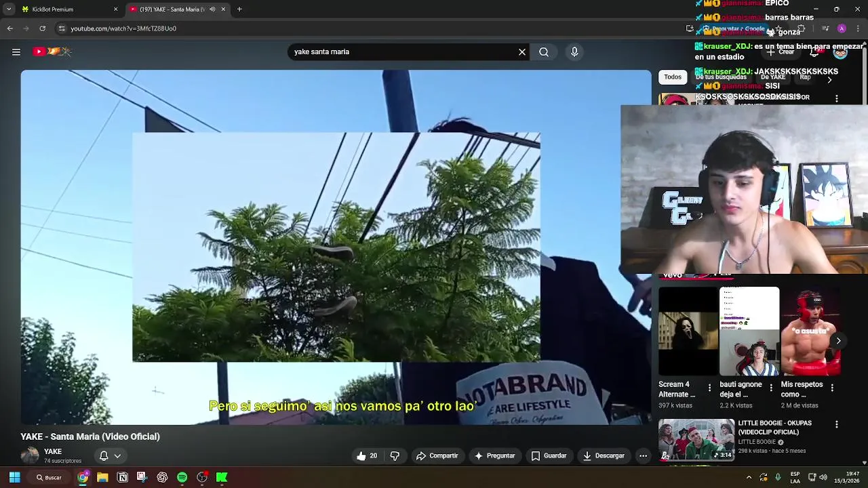Dislike the video with the thumbs down
The height and width of the screenshot is (488, 868).
[x=395, y=456]
